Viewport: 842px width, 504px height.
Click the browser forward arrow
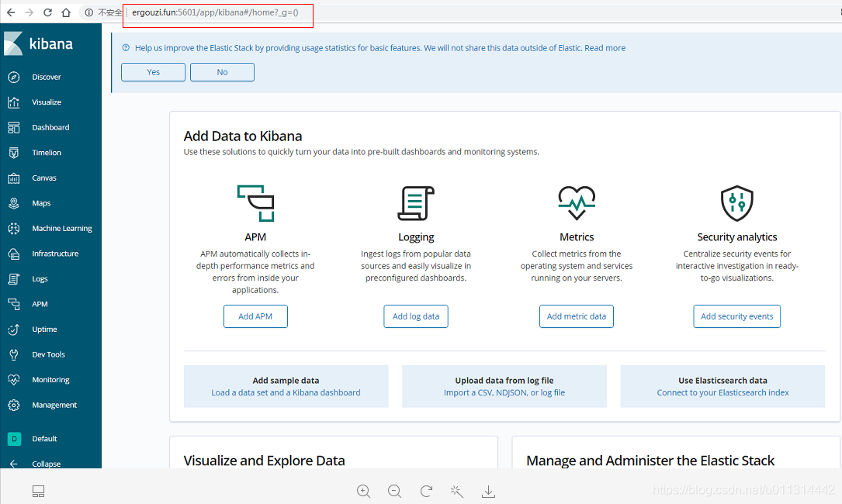(x=29, y=12)
